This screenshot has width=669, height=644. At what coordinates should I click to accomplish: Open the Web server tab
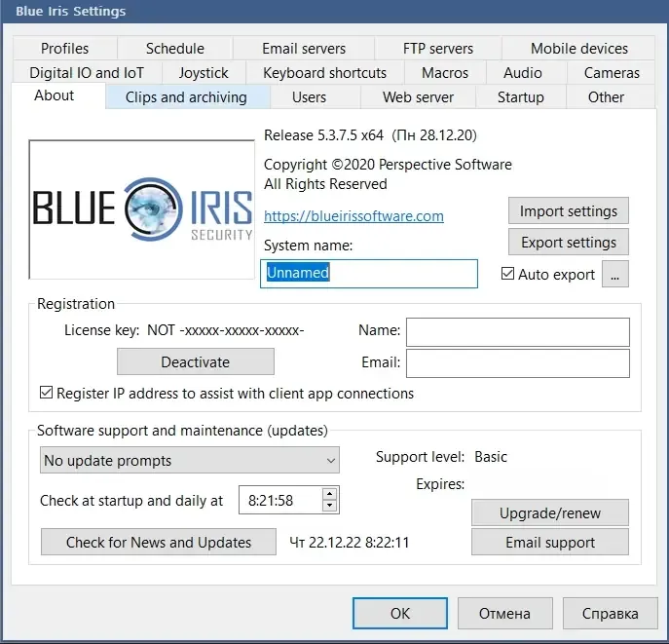(418, 96)
